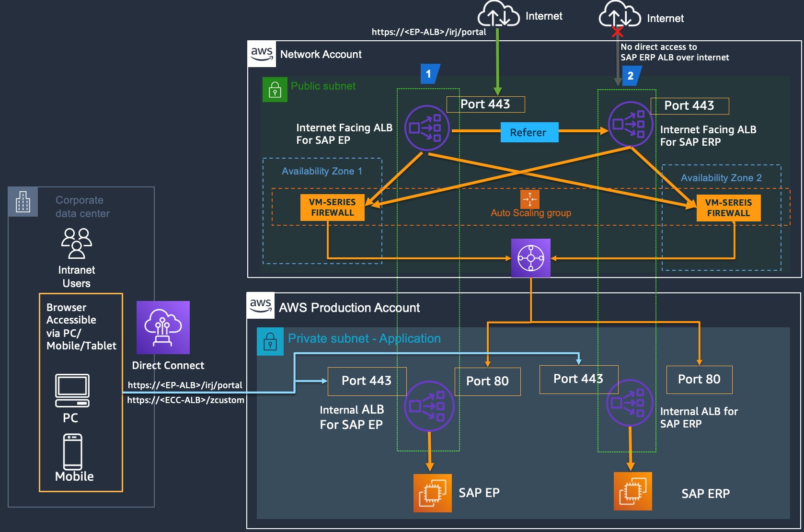The width and height of the screenshot is (804, 532).
Task: Click Port 80 box above Internal ALB for SAP ERP
Action: coord(699,380)
